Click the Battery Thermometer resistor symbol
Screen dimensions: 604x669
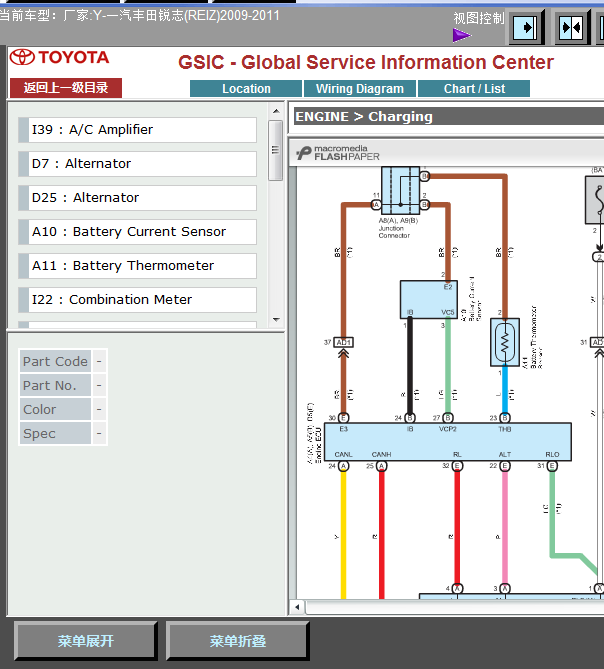coord(505,342)
